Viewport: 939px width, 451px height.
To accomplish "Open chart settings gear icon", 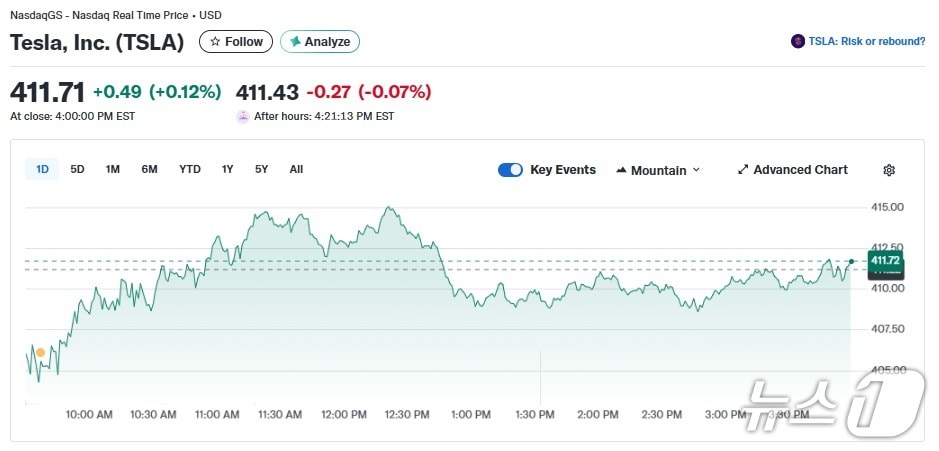I will (x=888, y=170).
